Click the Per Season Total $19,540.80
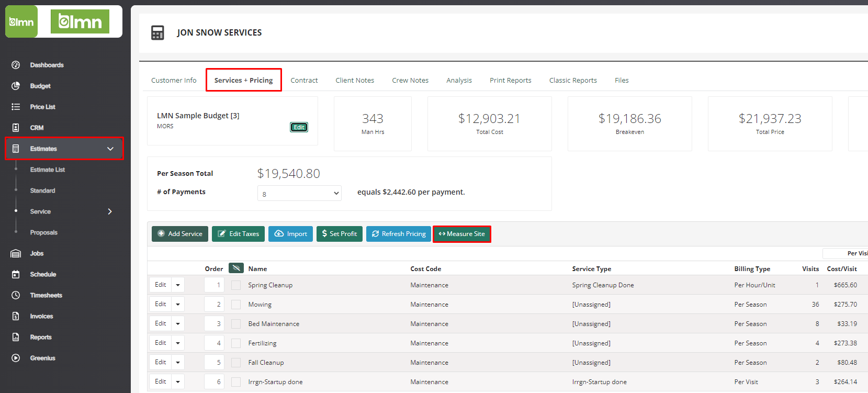Image resolution: width=868 pixels, height=393 pixels. tap(288, 173)
